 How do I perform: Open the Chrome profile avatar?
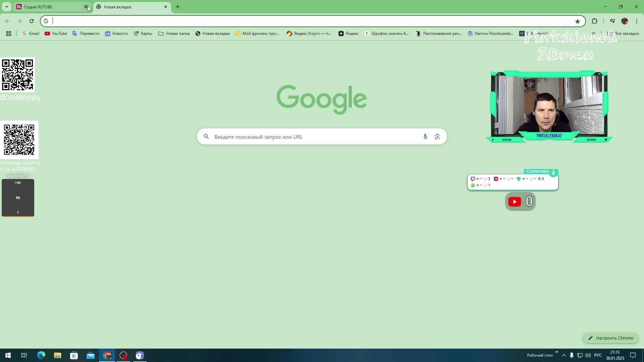click(624, 21)
